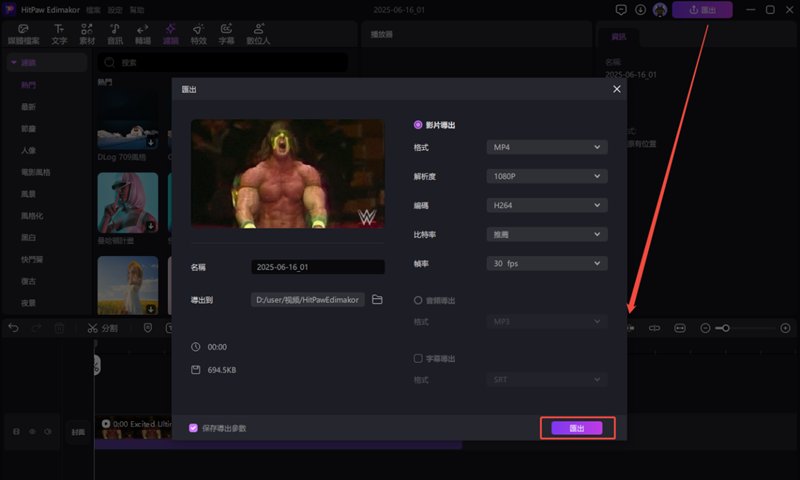Close the 匯出 export dialog
This screenshot has width=800, height=480.
[617, 89]
